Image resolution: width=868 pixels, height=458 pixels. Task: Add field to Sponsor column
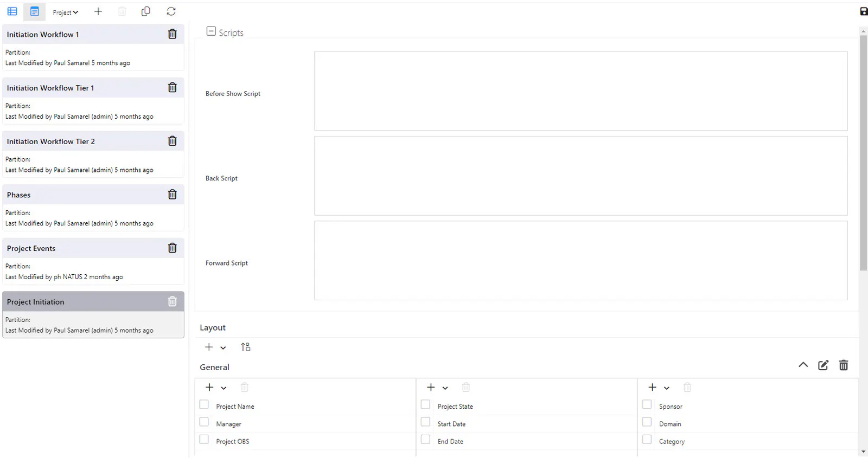(652, 387)
